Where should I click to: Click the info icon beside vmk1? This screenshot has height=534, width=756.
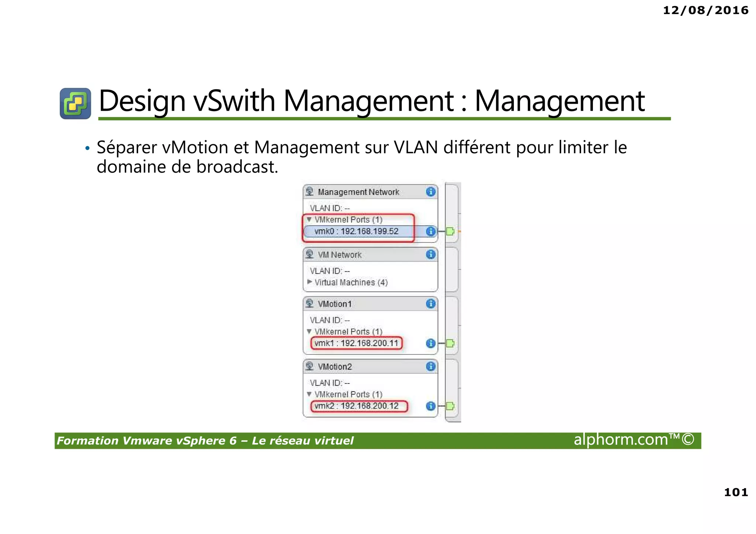click(x=430, y=343)
